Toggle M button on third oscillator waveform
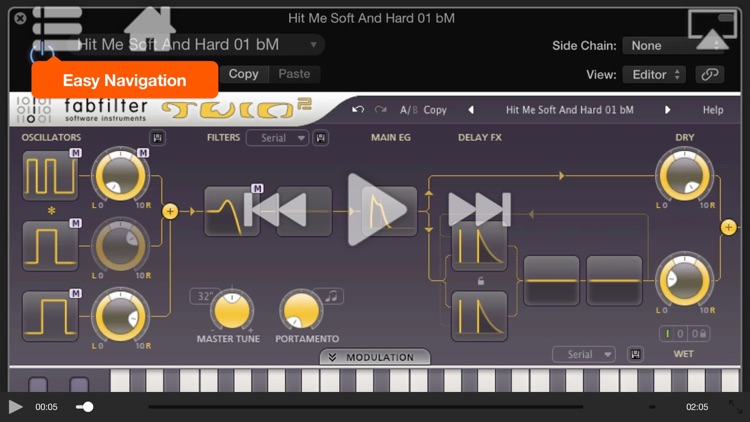Screen dimensions: 750x422 75,294
